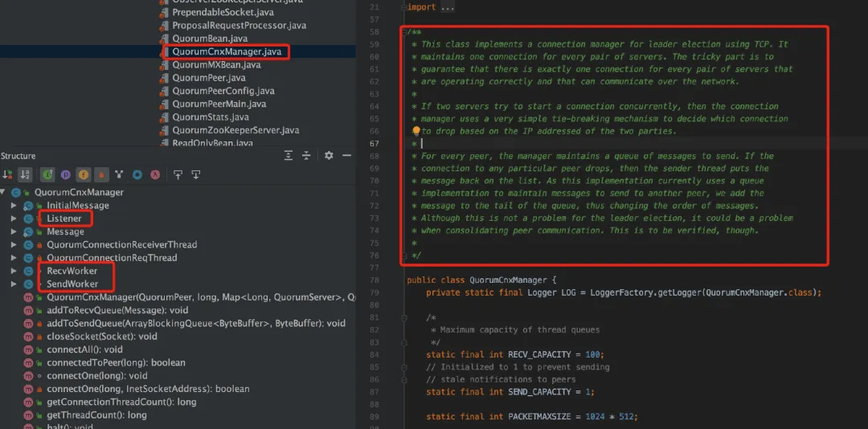Click the Java file icon of QuorumStats.java
Viewport: 868px width, 429px height.
click(x=164, y=117)
